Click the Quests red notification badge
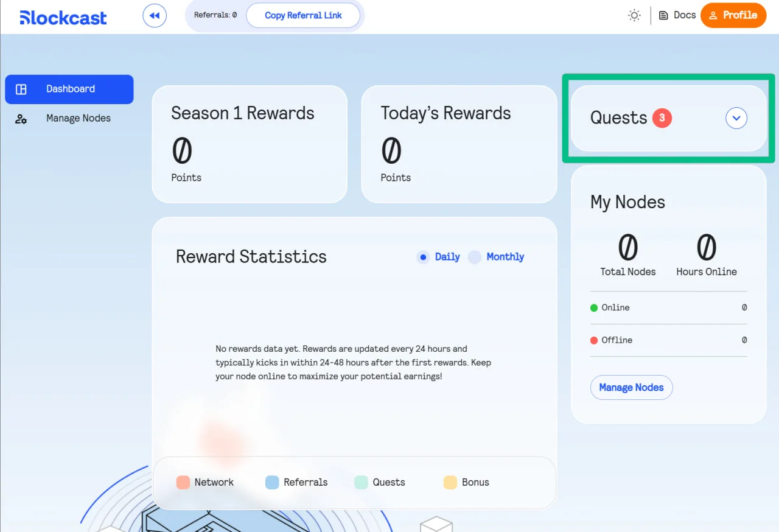 [x=662, y=118]
